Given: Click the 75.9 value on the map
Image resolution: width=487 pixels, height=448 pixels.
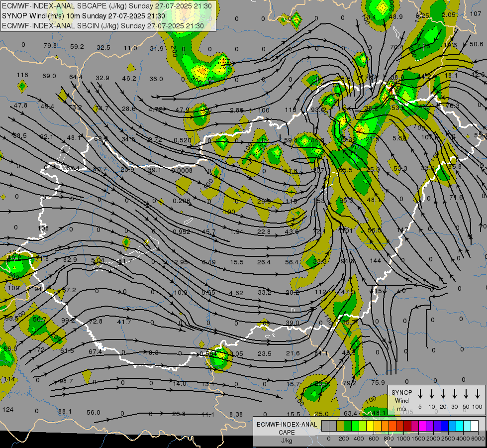Looking at the screenshot, I should point(378,383).
